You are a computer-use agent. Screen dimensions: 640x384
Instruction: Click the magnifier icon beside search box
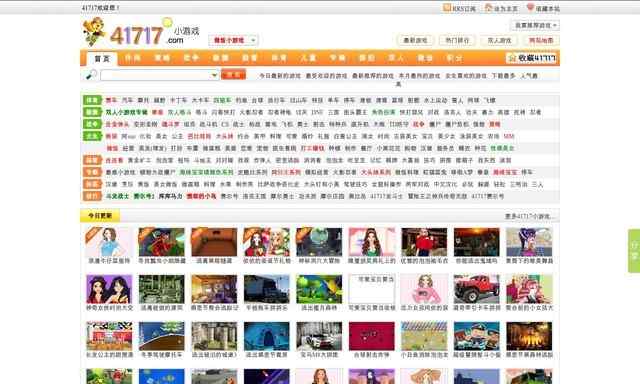(x=91, y=75)
